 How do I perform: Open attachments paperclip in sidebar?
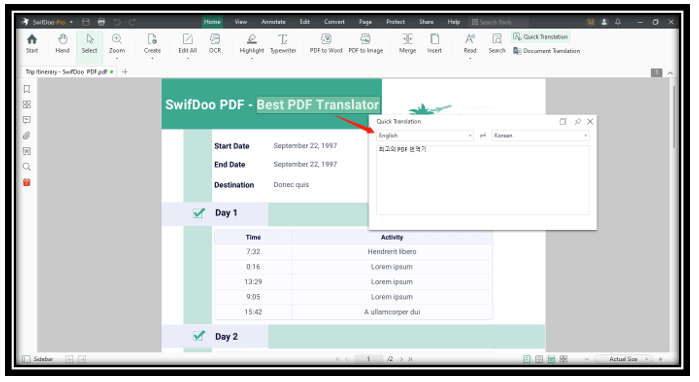(27, 136)
